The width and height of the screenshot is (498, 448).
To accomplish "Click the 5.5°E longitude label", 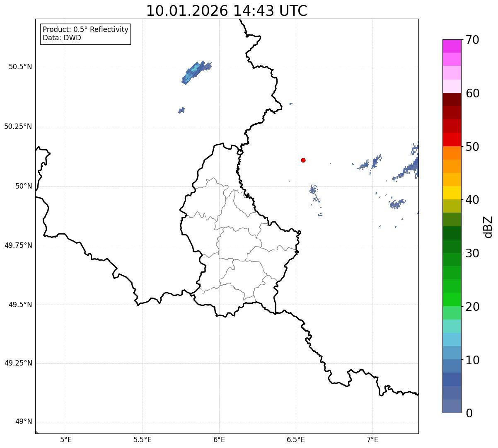I will point(143,440).
